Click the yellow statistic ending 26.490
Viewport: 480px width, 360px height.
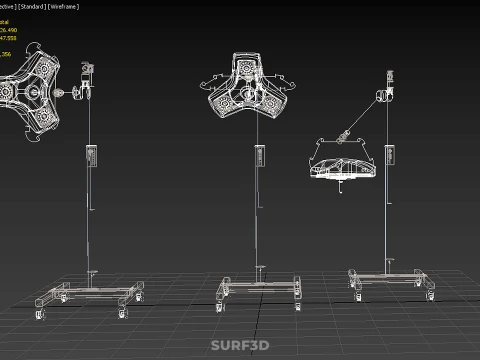pyautogui.click(x=8, y=30)
